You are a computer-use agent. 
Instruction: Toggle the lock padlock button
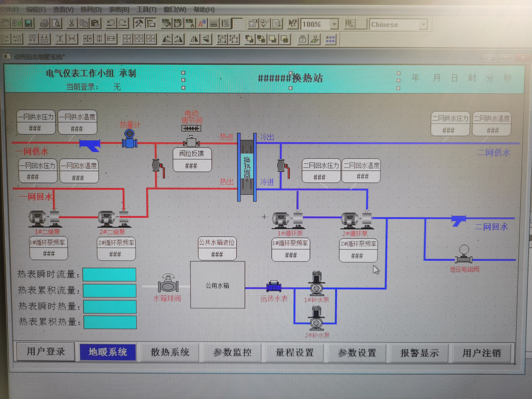302,40
